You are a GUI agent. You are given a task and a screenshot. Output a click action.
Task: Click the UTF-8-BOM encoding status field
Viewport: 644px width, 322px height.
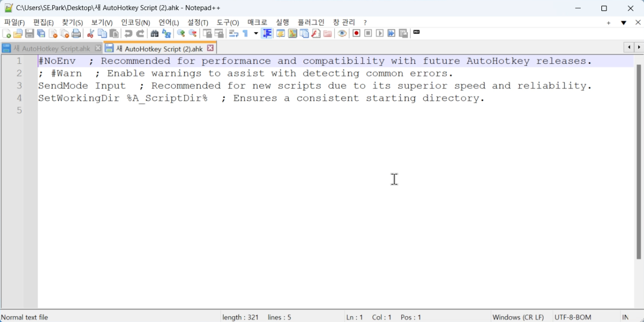(x=573, y=317)
